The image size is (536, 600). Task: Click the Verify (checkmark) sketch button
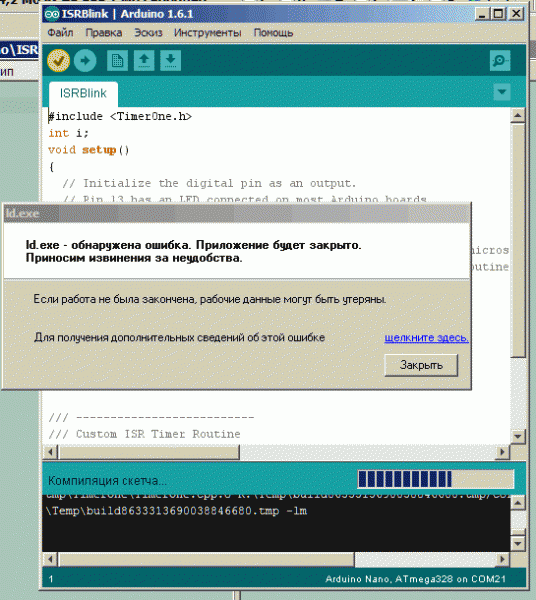coord(59,60)
